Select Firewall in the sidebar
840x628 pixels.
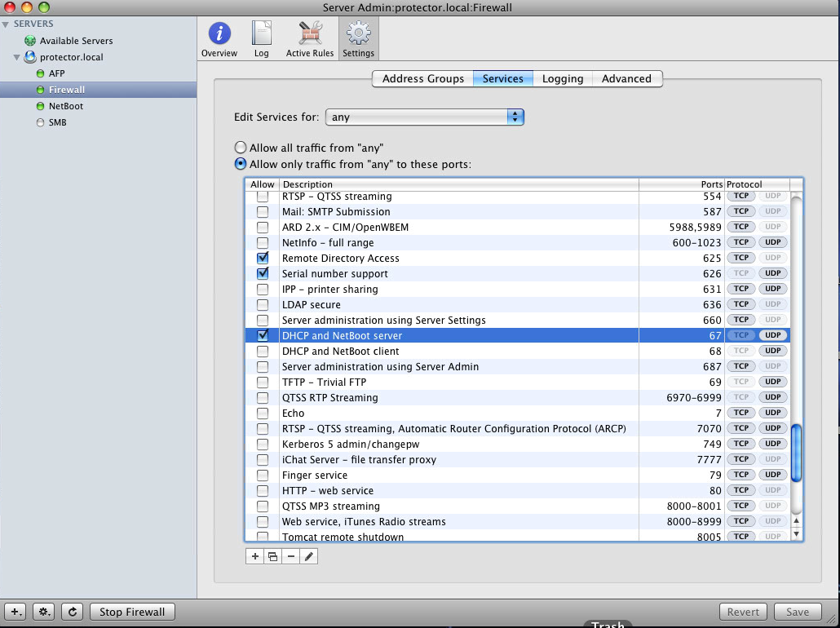(98, 90)
